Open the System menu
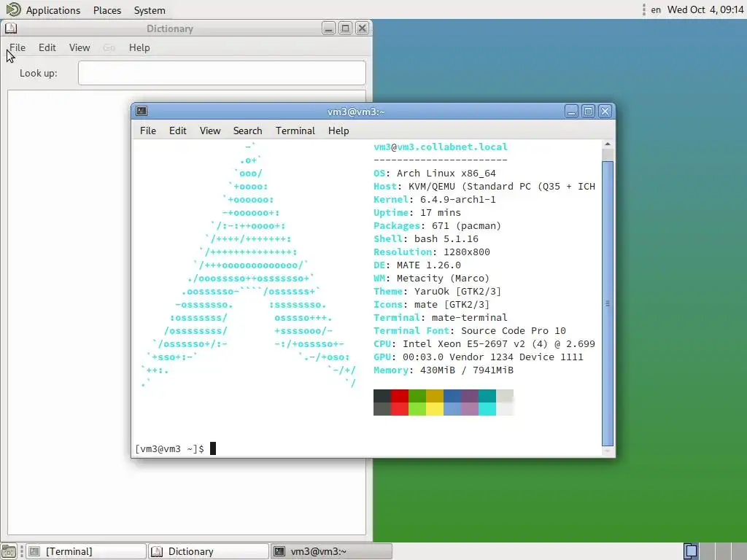 tap(150, 10)
